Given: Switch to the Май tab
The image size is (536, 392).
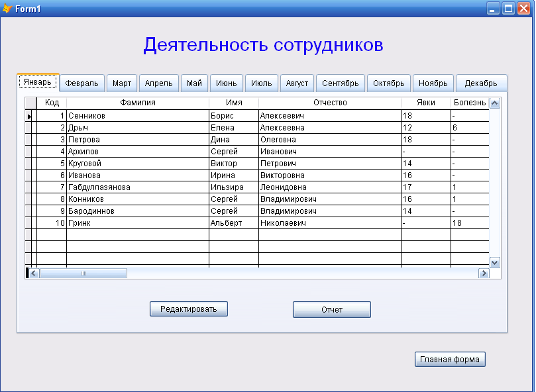Looking at the screenshot, I should (x=194, y=83).
